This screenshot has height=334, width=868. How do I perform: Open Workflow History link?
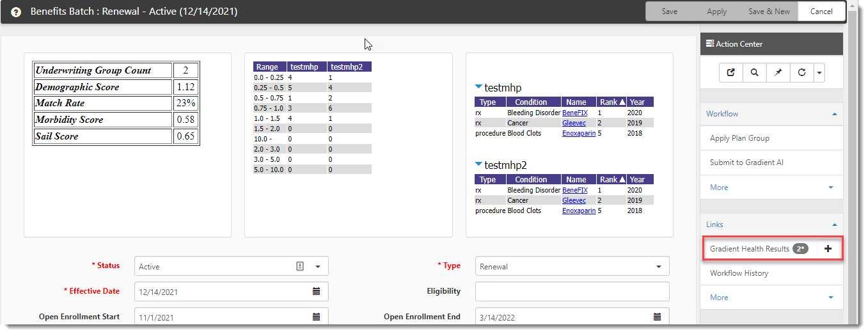coord(739,273)
